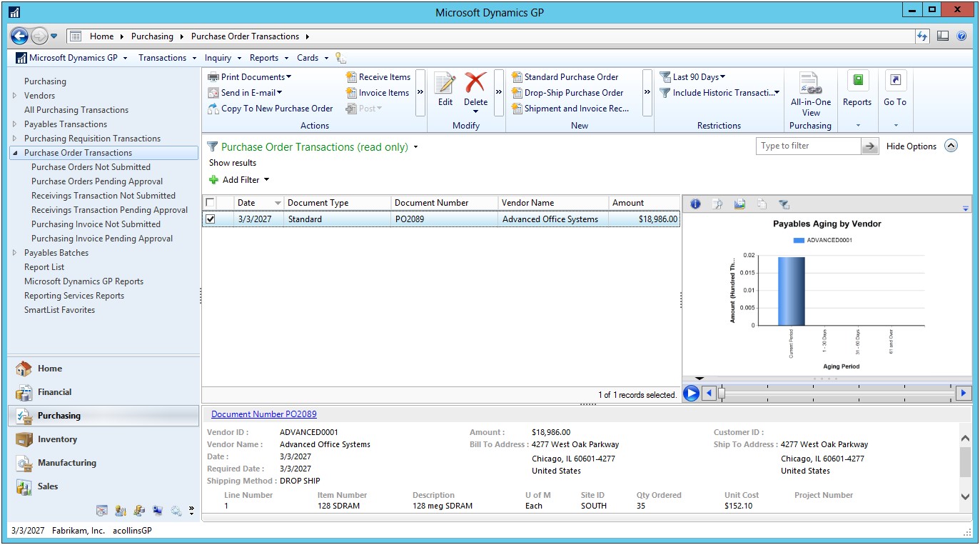Open the Financial navigation pane

click(x=103, y=392)
